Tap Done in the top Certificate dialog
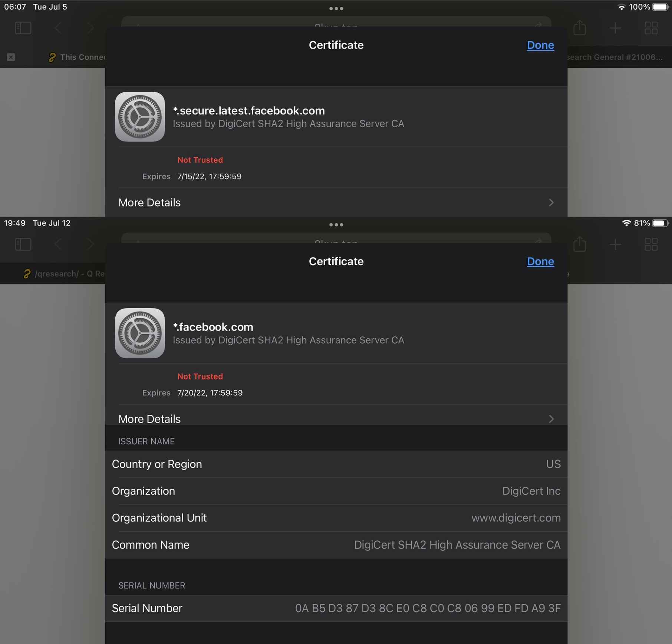The width and height of the screenshot is (672, 644). 540,45
